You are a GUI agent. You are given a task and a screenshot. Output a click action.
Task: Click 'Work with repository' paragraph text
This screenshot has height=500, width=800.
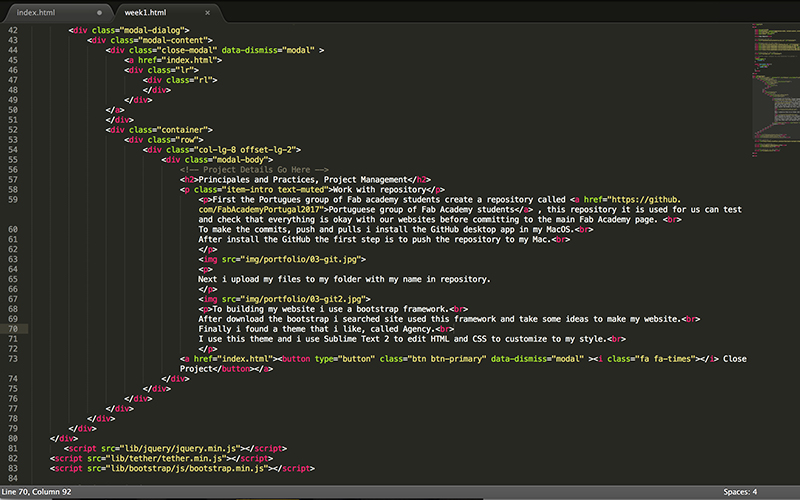coord(380,190)
